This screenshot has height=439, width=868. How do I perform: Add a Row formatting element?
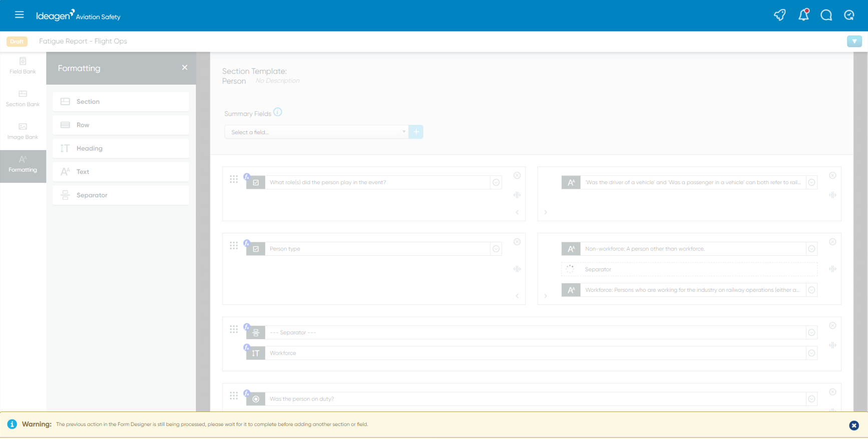click(x=121, y=125)
